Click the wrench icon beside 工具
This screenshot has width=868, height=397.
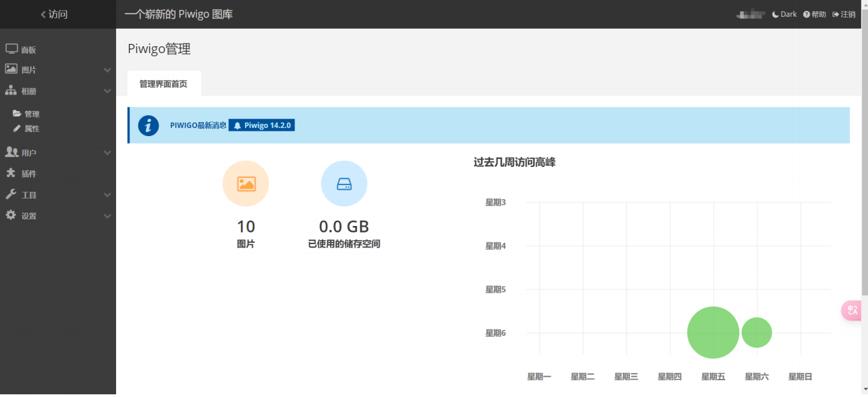click(x=11, y=194)
